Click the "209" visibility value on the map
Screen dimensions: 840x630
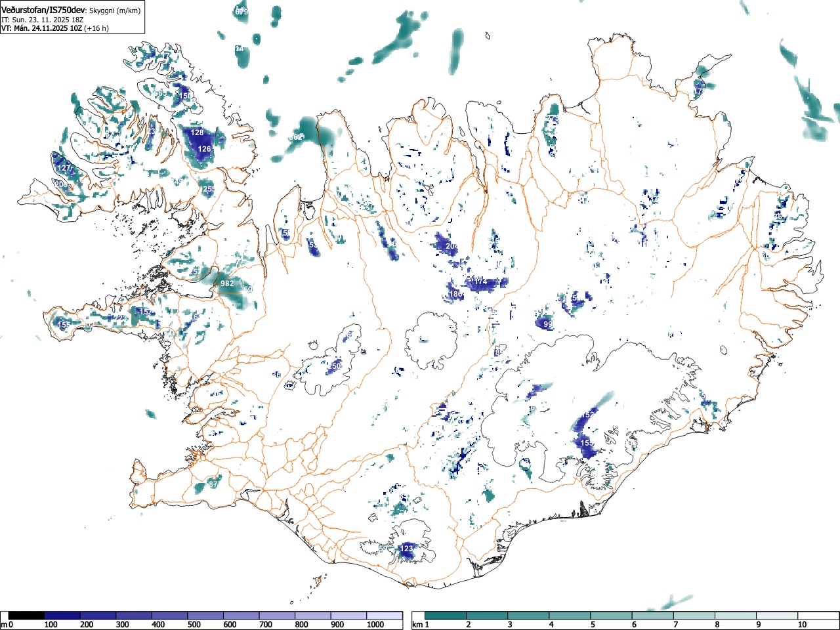(61, 184)
